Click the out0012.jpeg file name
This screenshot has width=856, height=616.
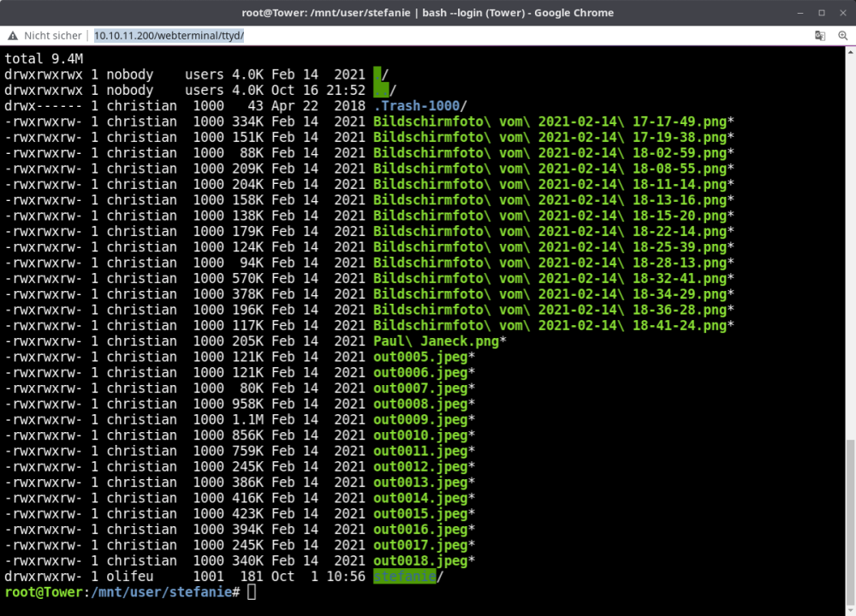click(x=424, y=467)
